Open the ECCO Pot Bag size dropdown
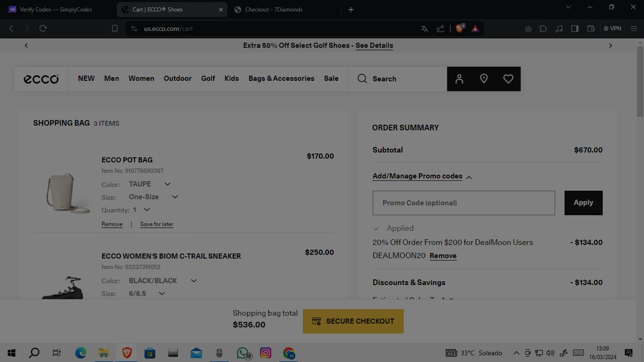The width and height of the screenshot is (644, 362). [153, 197]
